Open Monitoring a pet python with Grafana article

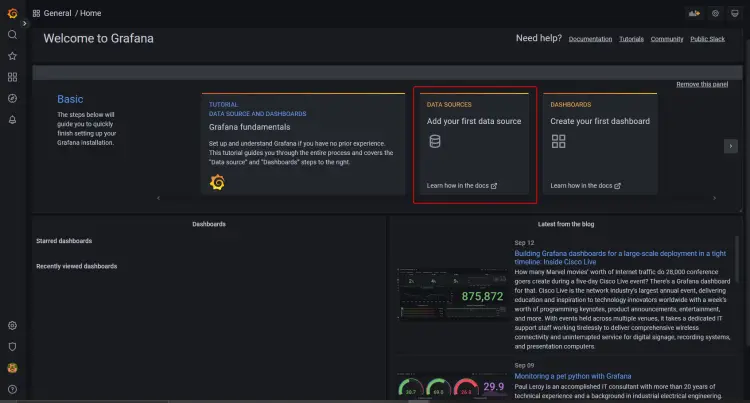(573, 376)
